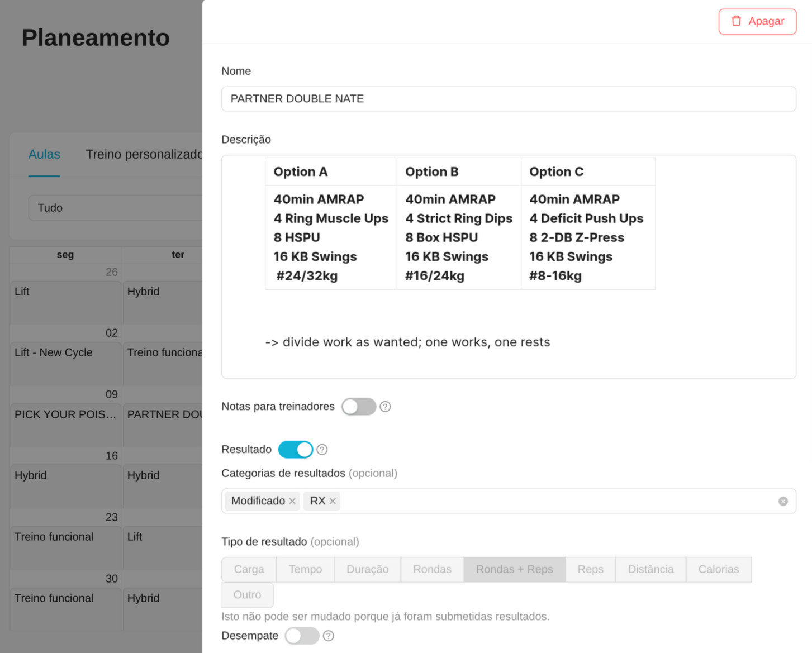Enable the Notas para treinadores switch
The width and height of the screenshot is (812, 653).
coord(359,407)
